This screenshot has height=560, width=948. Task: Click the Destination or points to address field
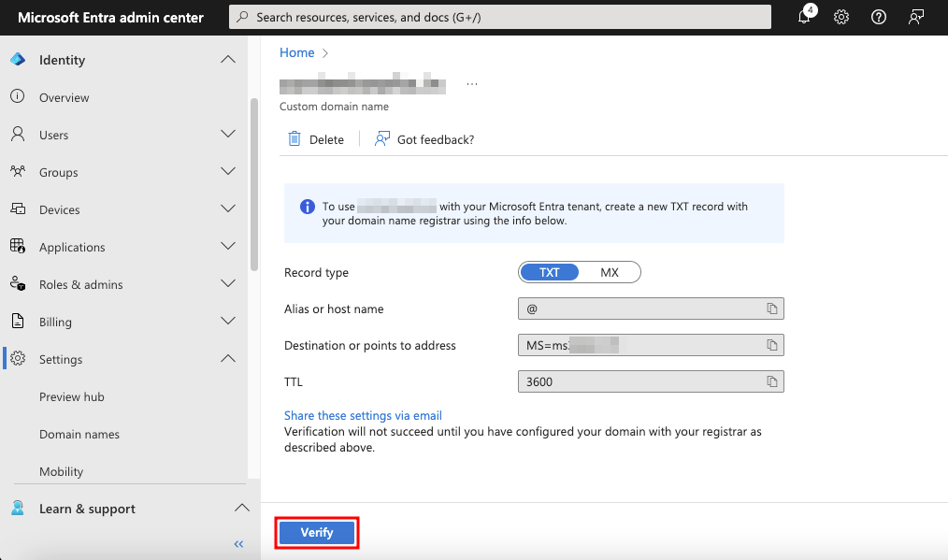click(651, 345)
